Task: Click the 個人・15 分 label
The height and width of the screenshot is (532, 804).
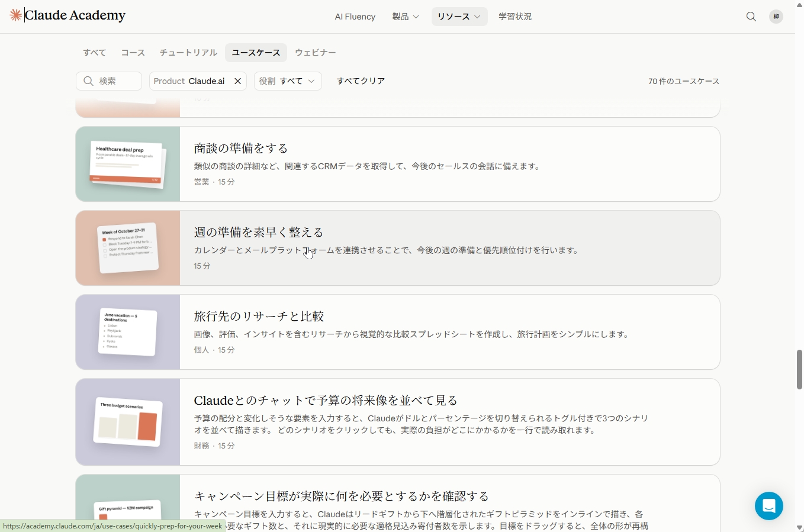Action: pos(214,350)
